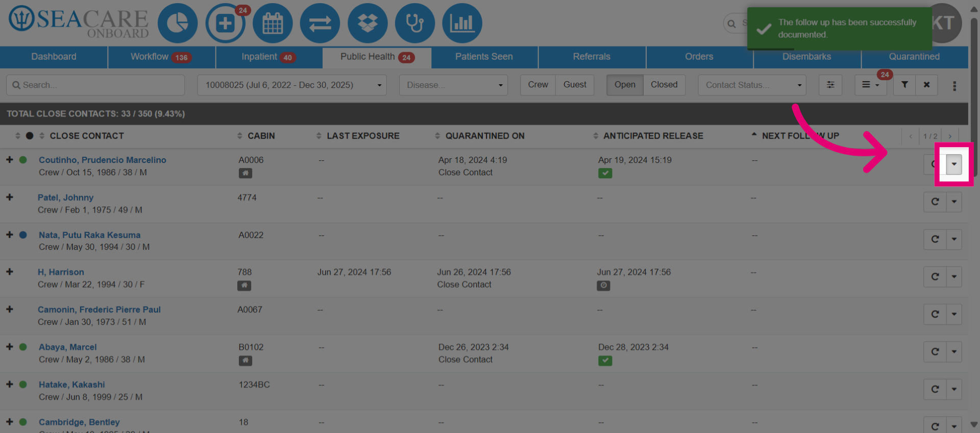Toggle the Closed status filter
Viewport: 980px width, 433px height.
coord(664,85)
